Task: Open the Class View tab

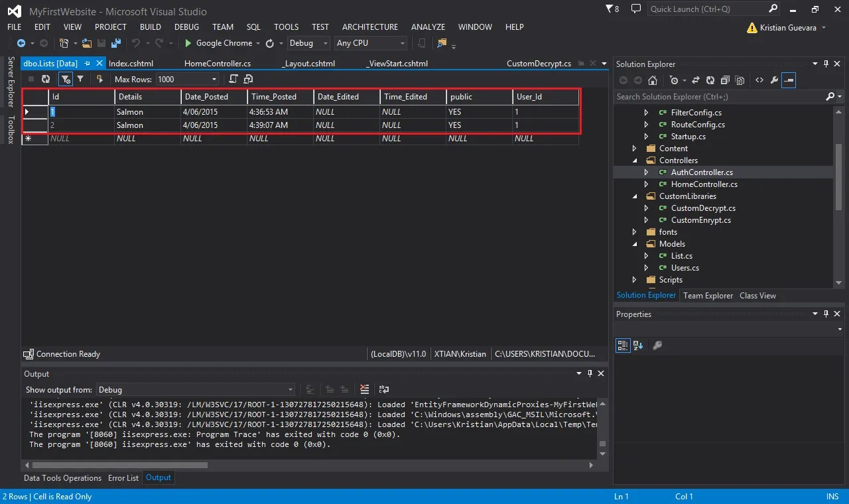Action: point(757,296)
